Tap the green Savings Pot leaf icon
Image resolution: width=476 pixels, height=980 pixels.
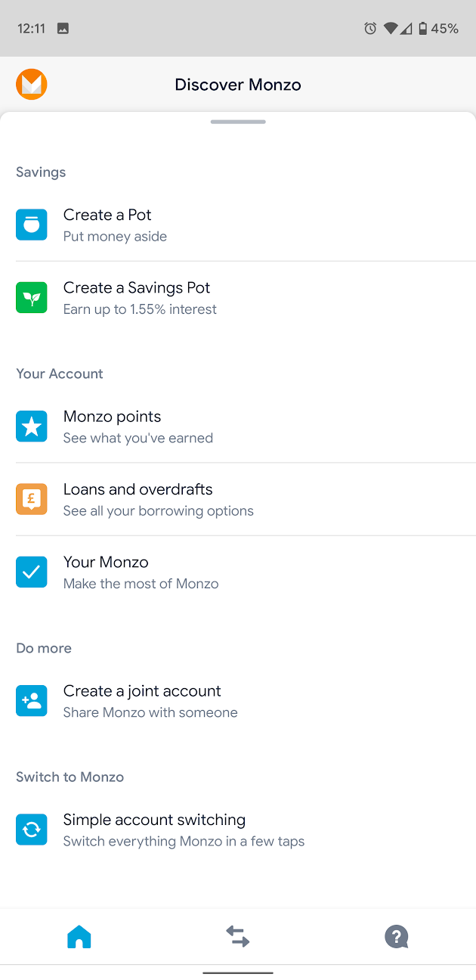pos(31,298)
